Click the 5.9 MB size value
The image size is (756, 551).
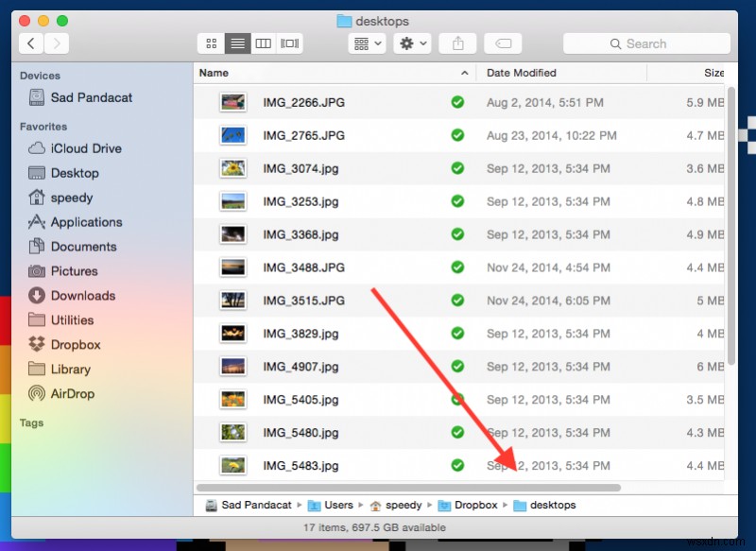pos(705,102)
